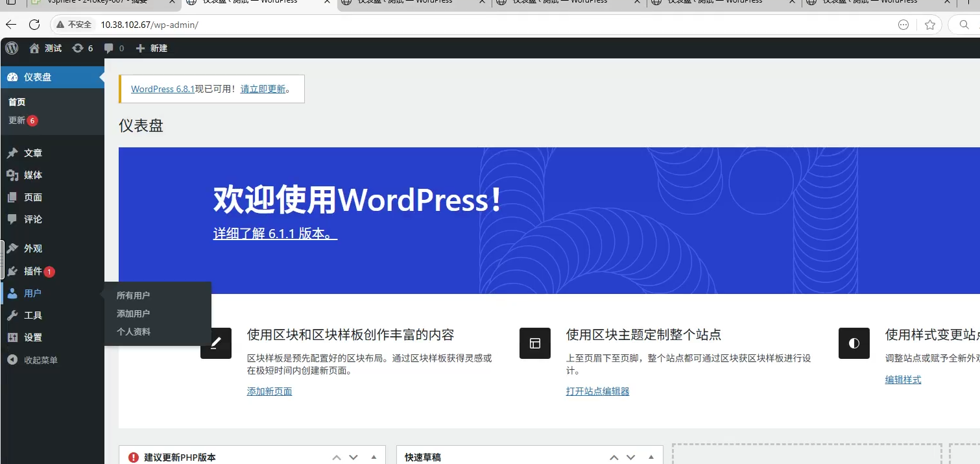Open 外观 (Appearance) in sidebar
Viewport: 980px width, 464px height.
(x=52, y=249)
